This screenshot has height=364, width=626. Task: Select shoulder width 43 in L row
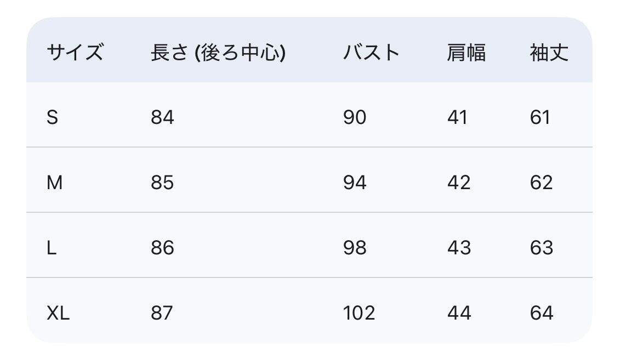click(459, 248)
